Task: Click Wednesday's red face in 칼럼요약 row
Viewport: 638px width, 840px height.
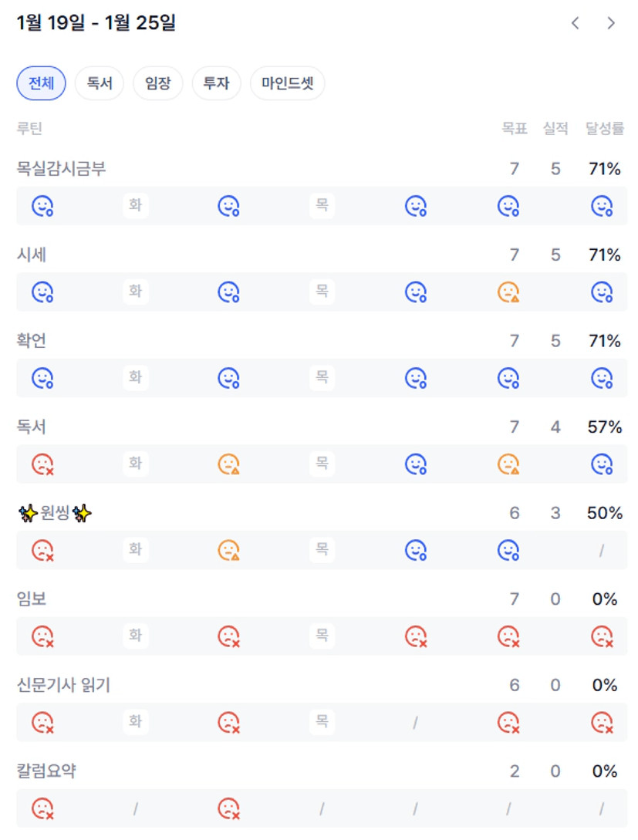Action: [228, 808]
